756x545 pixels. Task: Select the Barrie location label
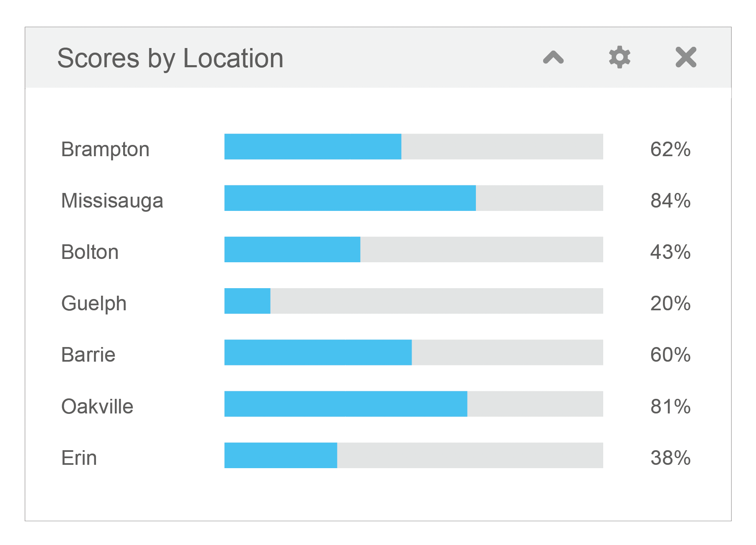(x=88, y=355)
